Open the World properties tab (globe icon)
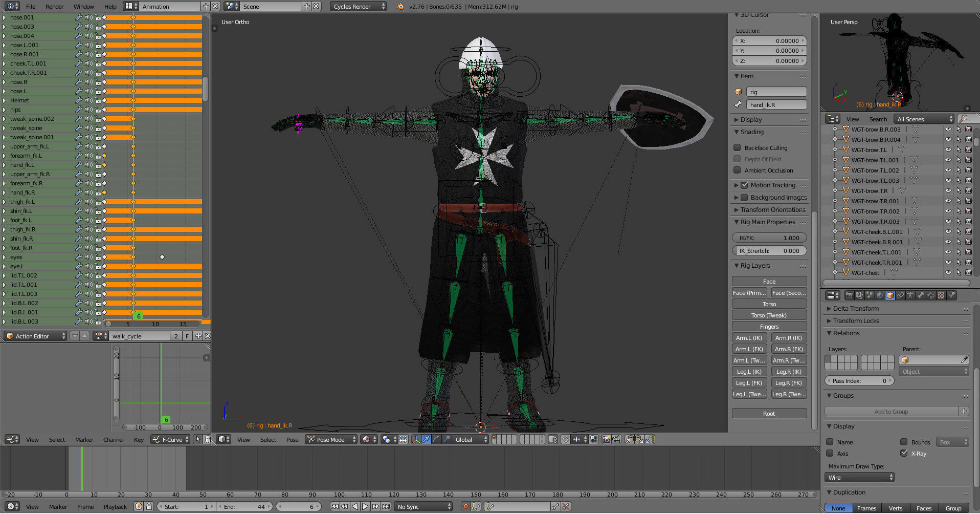 880,295
